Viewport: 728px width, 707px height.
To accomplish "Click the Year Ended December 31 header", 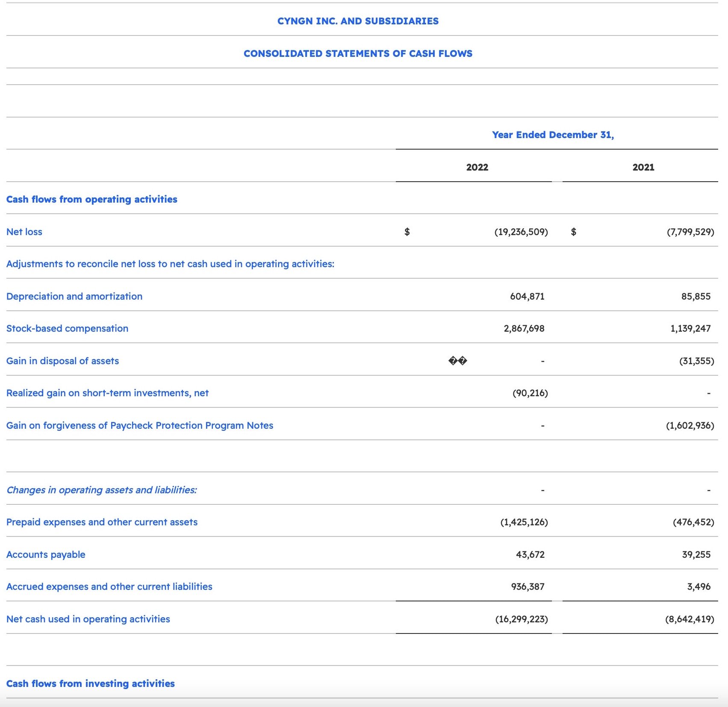I will (553, 135).
